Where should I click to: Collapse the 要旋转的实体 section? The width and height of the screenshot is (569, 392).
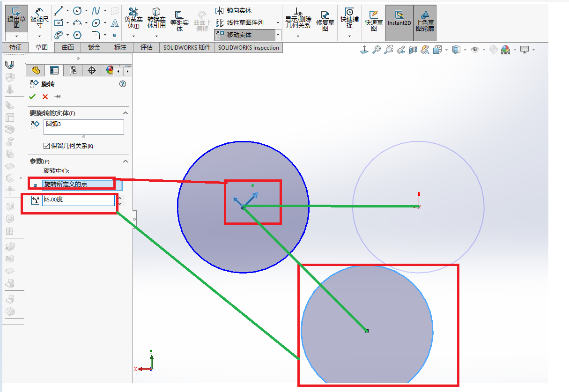[x=125, y=113]
